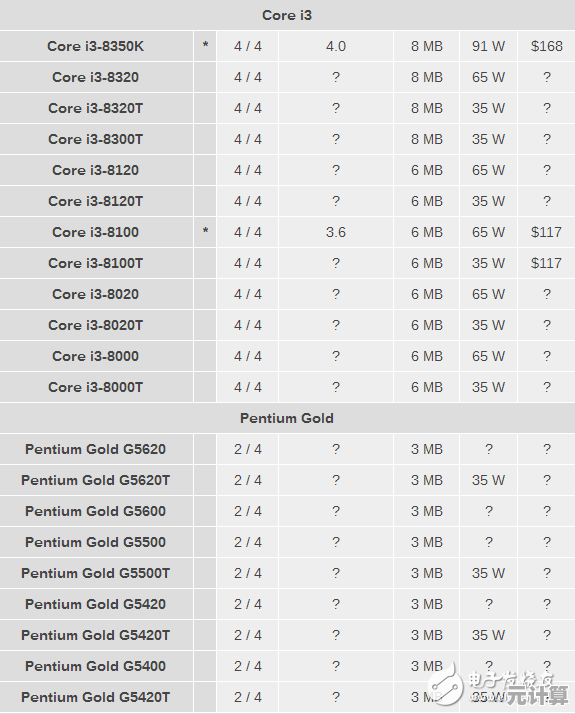The image size is (575, 714).
Task: Select the Pentium Gold G5500T 35 W cell
Action: click(x=488, y=573)
